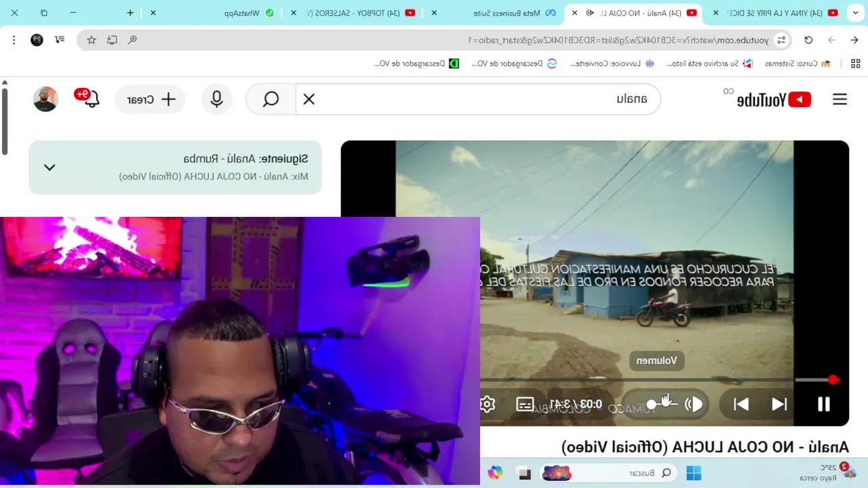Open the bookmarks bar apps grid icon
This screenshot has width=868, height=488.
pyautogui.click(x=856, y=64)
